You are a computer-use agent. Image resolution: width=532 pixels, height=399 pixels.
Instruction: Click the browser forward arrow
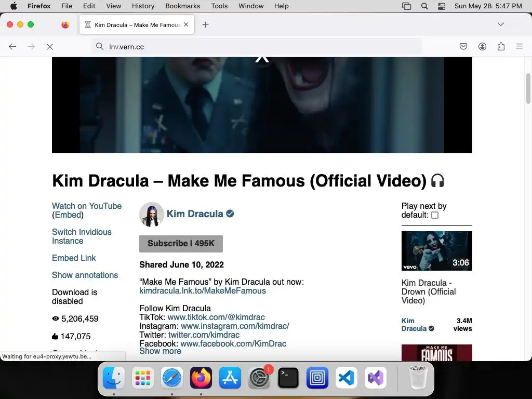pyautogui.click(x=31, y=46)
